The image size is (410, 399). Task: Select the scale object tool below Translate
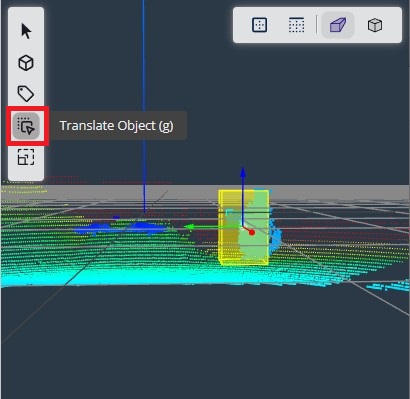[26, 157]
